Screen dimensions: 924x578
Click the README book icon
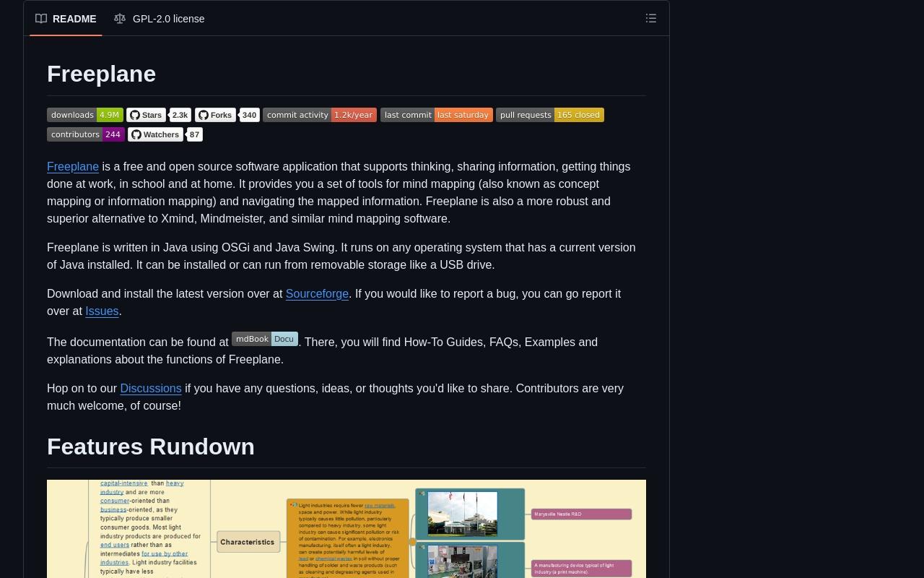[x=41, y=19]
